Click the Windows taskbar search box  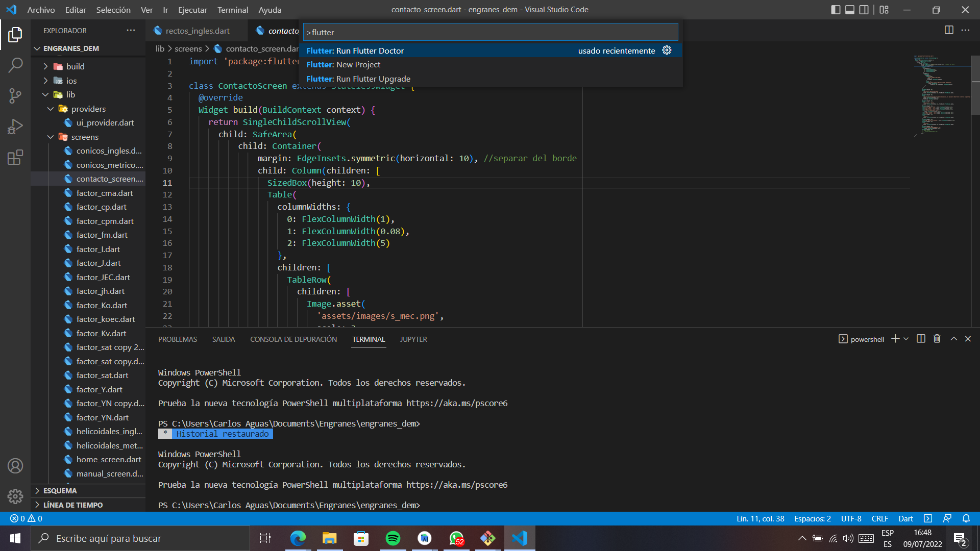140,538
